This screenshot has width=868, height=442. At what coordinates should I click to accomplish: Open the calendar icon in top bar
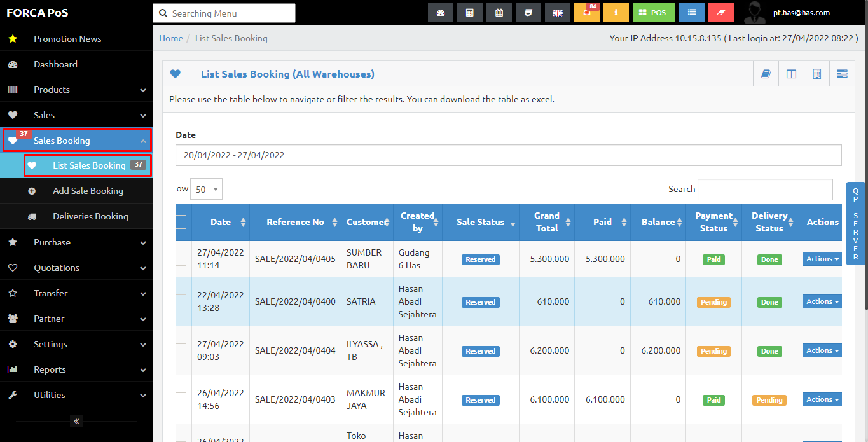coord(499,13)
